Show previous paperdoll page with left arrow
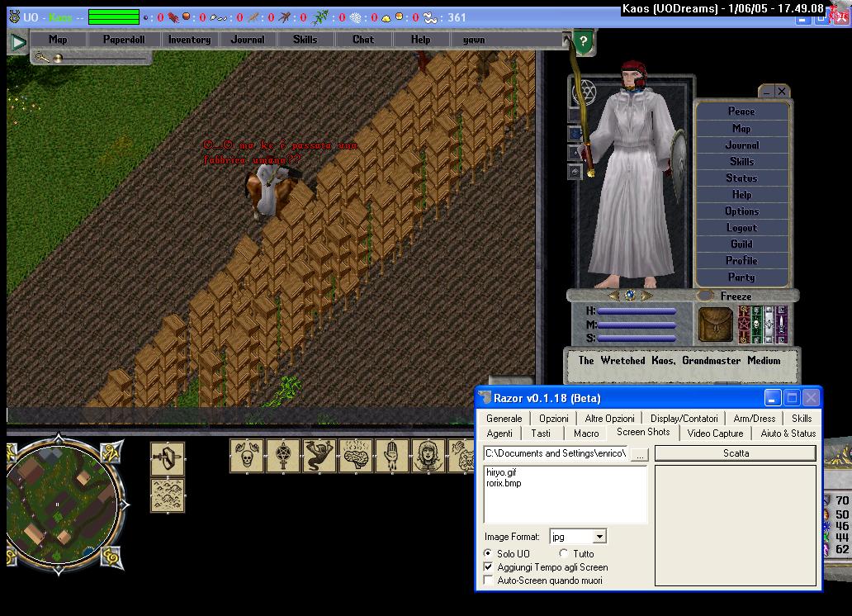852x616 pixels. (x=614, y=296)
